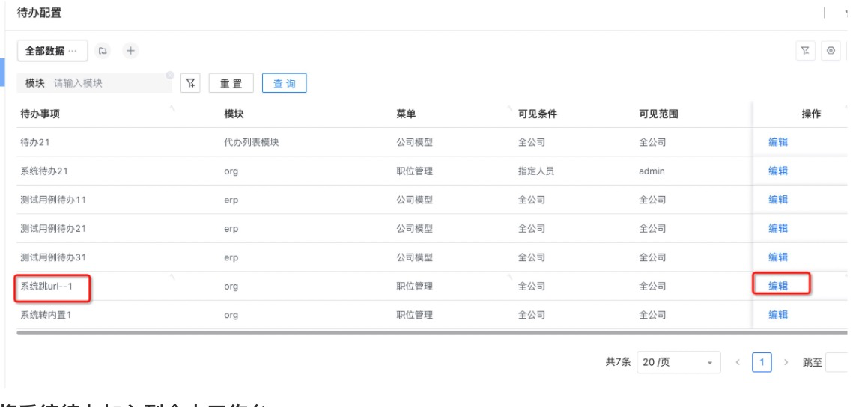Go to the previous page arrow
Image resolution: width=868 pixels, height=407 pixels.
738,363
